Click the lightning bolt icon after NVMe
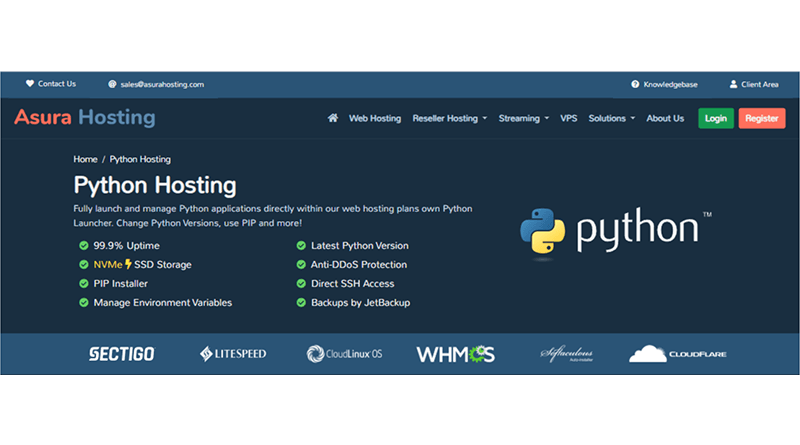The width and height of the screenshot is (800, 445). [x=128, y=264]
